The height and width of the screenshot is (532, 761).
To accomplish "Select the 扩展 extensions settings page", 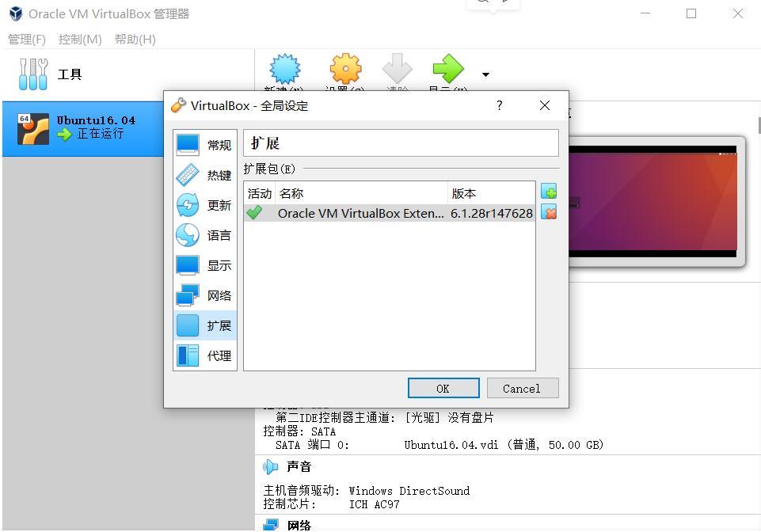I will pos(204,325).
